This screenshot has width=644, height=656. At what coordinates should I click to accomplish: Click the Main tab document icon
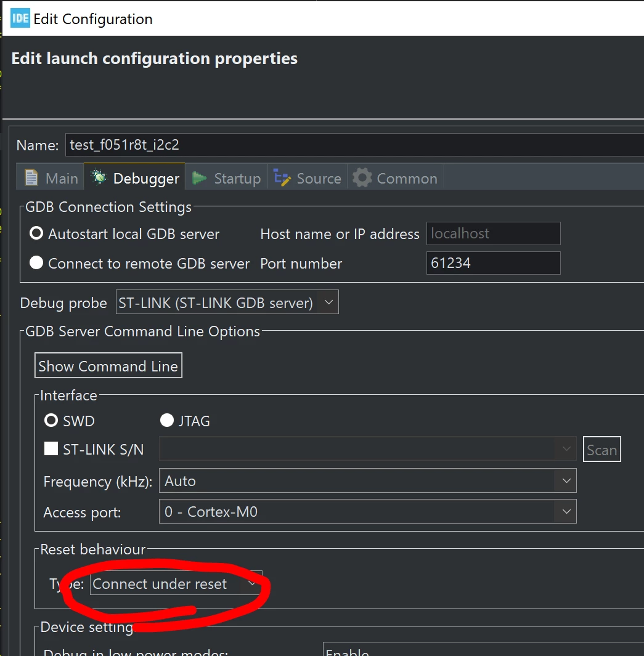31,178
